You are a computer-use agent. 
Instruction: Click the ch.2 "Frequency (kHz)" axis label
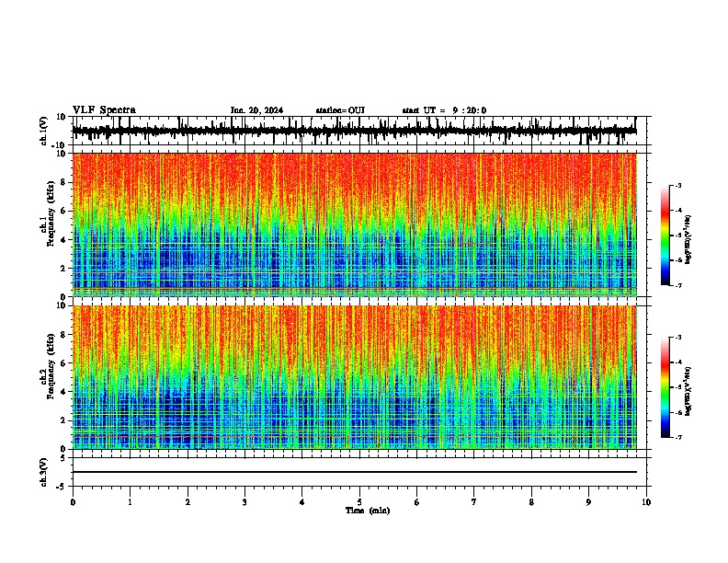point(51,366)
